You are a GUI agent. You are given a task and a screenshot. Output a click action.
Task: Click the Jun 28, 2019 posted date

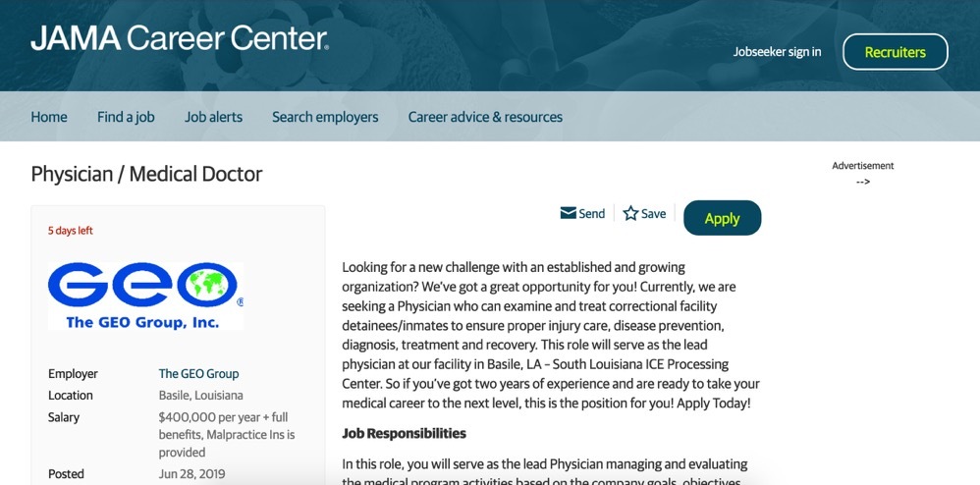point(191,474)
